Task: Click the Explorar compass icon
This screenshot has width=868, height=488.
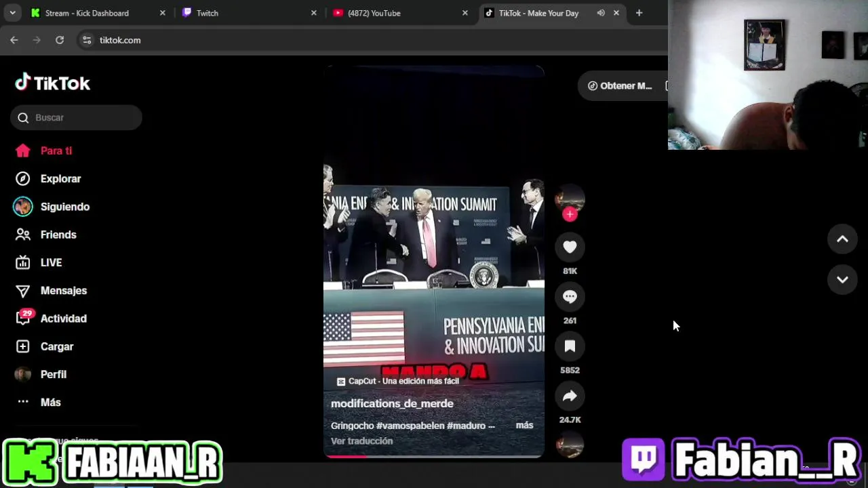Action: (x=23, y=179)
